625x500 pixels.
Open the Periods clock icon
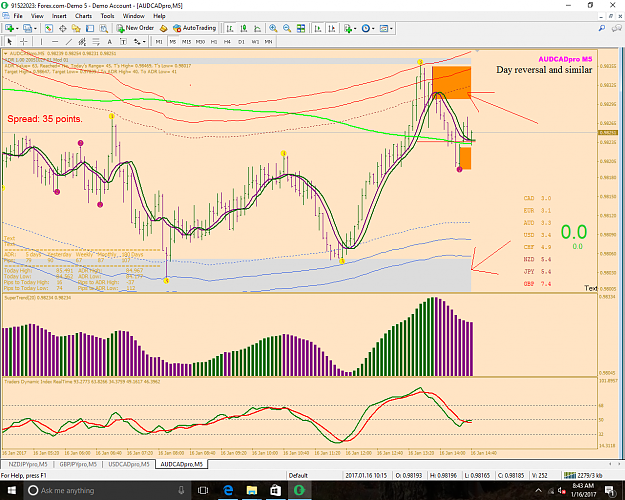pos(366,28)
